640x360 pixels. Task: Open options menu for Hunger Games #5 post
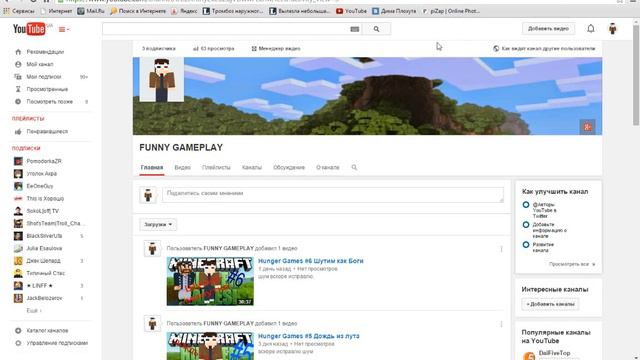(501, 324)
